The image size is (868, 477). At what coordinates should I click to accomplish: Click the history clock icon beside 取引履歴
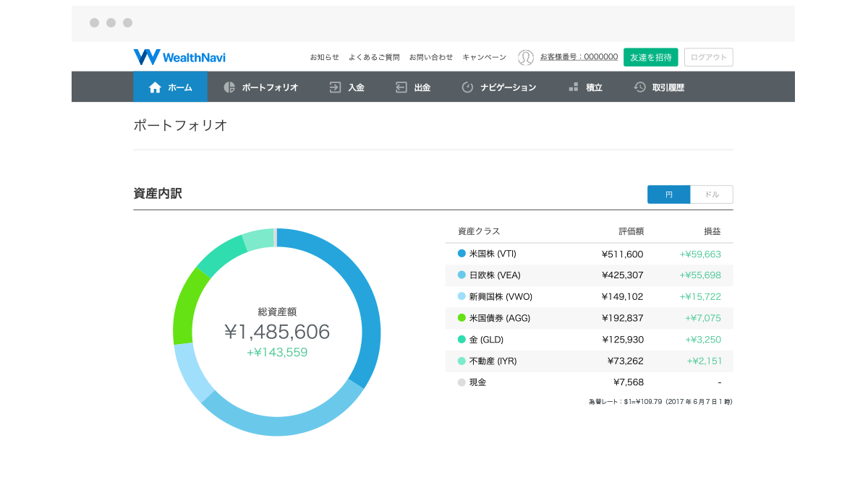640,87
